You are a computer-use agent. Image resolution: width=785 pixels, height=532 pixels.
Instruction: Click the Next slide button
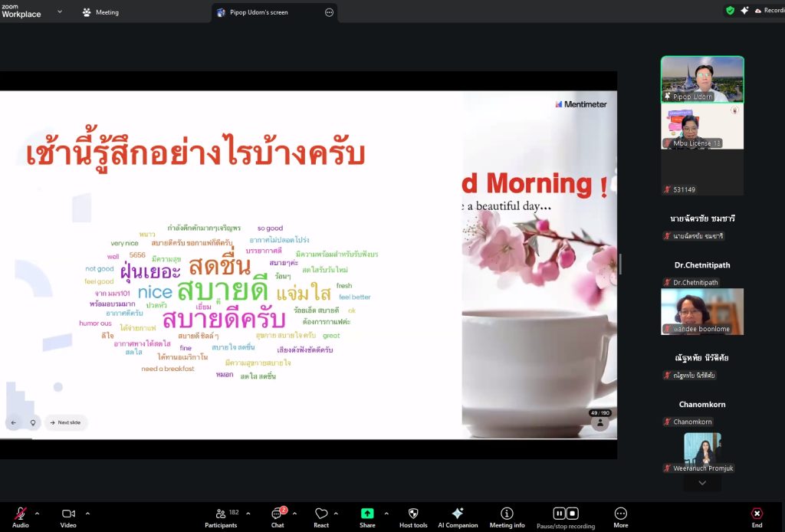tap(66, 422)
